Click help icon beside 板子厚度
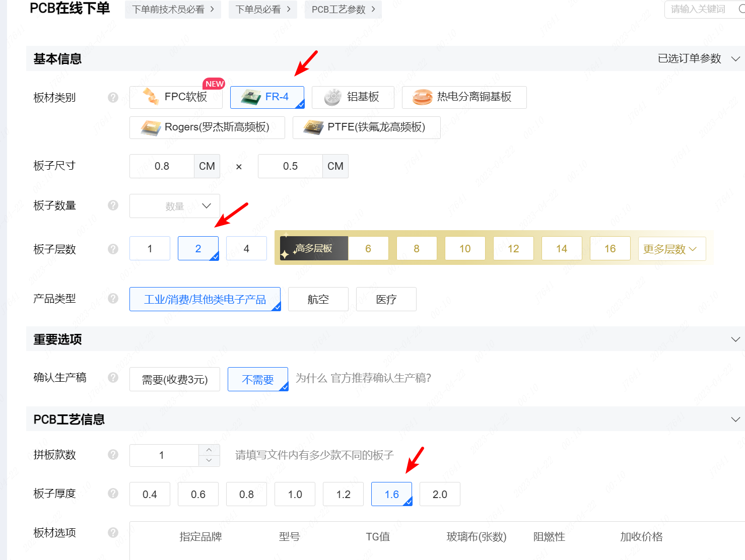745x560 pixels. point(113,493)
